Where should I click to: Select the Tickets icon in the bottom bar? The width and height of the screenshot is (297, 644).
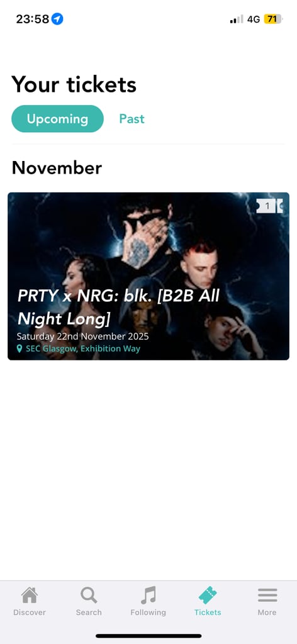click(208, 595)
